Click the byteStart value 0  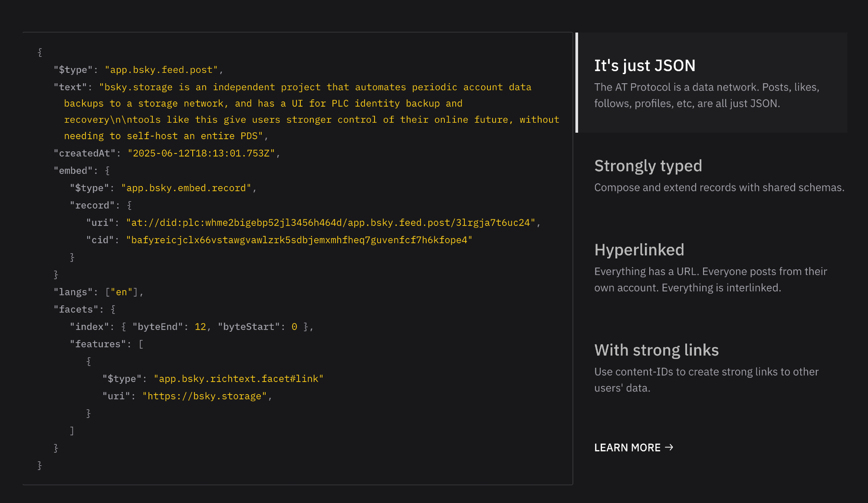pos(294,327)
